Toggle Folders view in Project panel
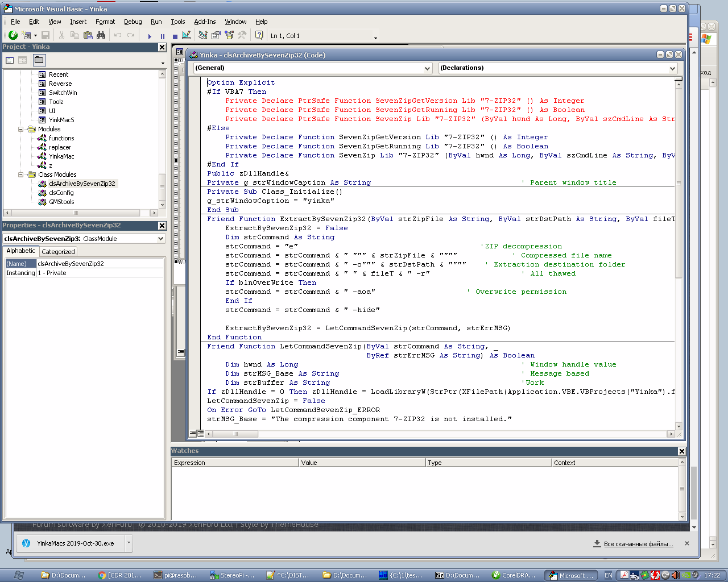The width and height of the screenshot is (728, 582). 39,60
